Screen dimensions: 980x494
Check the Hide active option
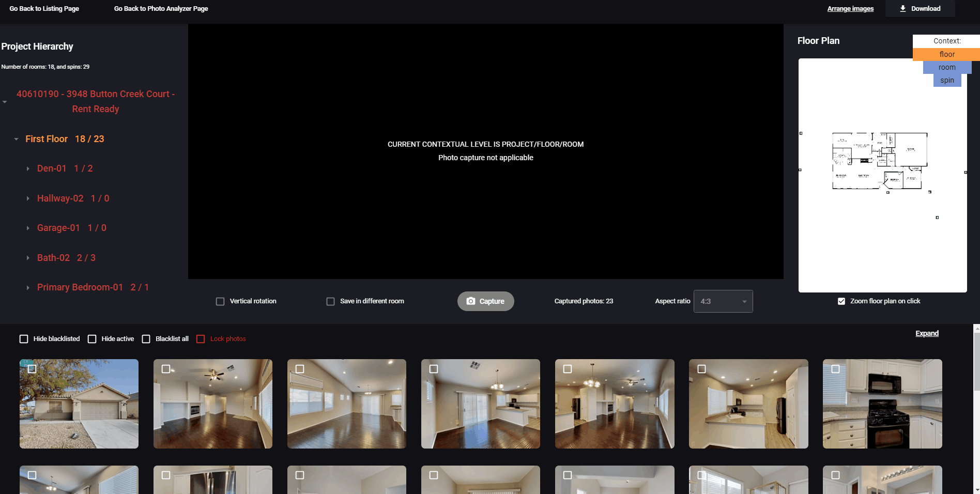(92, 339)
